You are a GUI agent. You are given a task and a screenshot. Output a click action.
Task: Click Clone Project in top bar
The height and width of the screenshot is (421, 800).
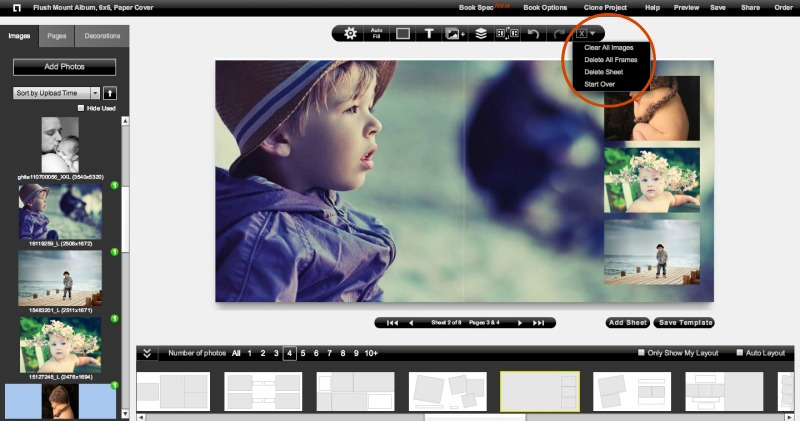(605, 8)
